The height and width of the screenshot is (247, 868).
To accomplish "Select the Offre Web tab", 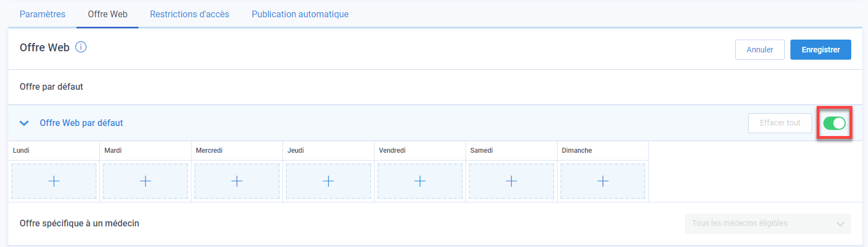I will point(108,14).
